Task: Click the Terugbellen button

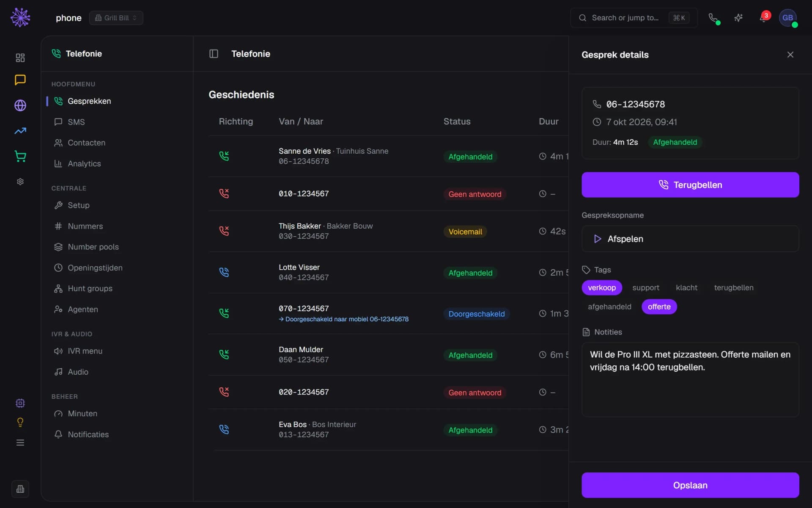Action: 690,185
